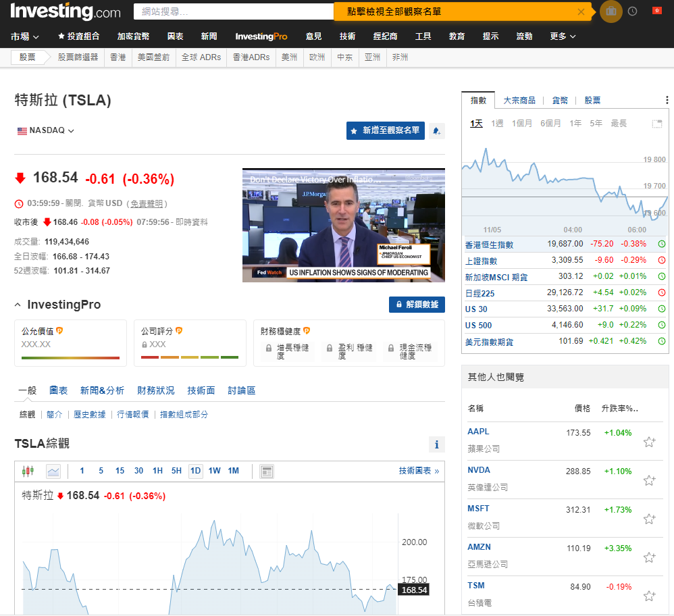Click the 新增至觀察名單 button

pos(385,131)
